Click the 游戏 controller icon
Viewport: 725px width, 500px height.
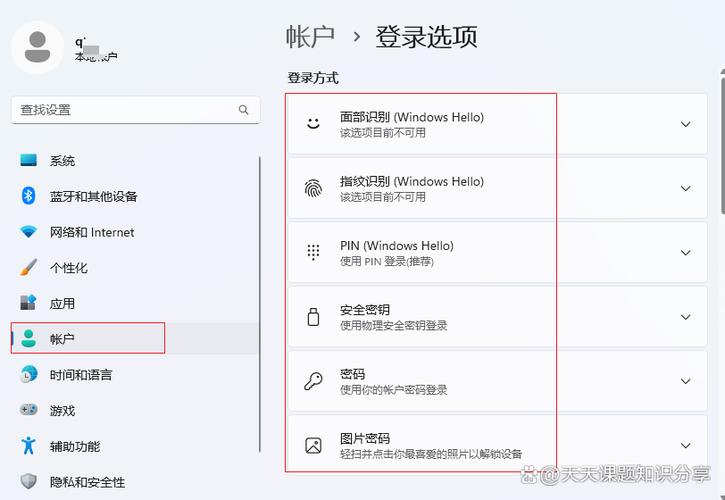[x=28, y=410]
